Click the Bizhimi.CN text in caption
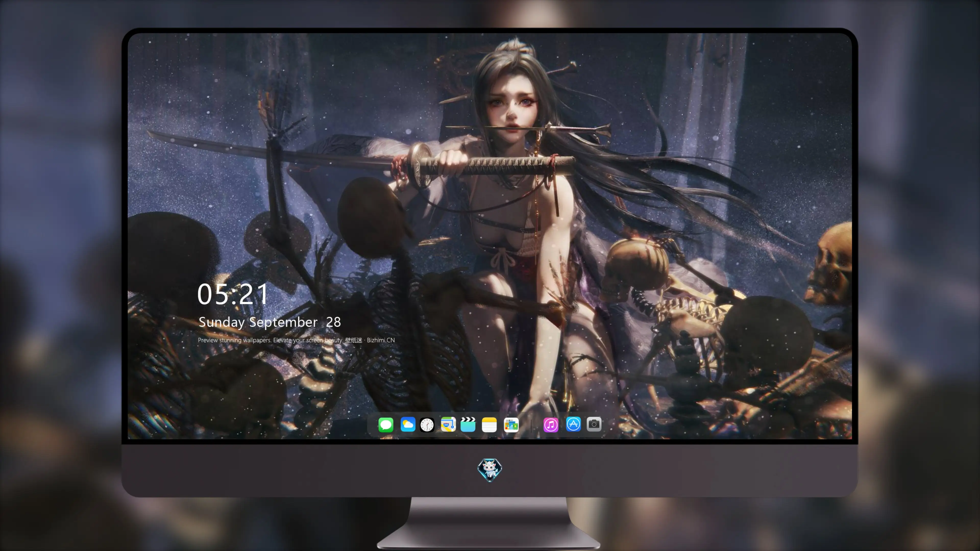This screenshot has height=551, width=980. (x=381, y=340)
